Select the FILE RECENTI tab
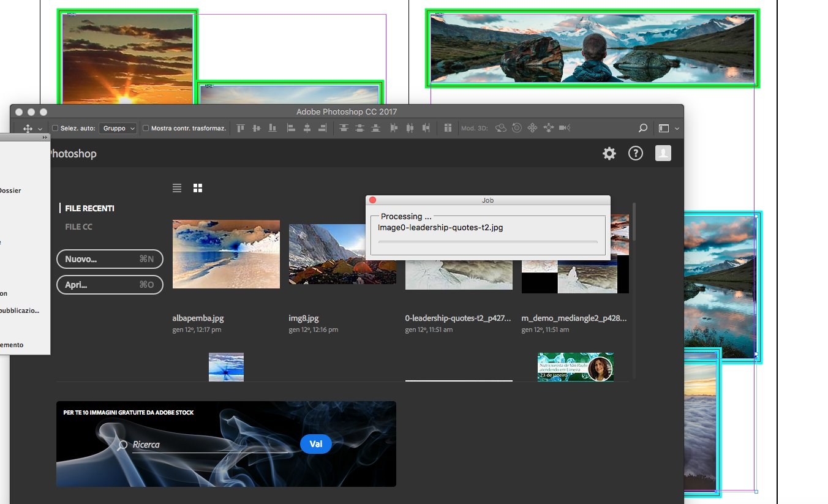Image resolution: width=828 pixels, height=504 pixels. point(89,208)
